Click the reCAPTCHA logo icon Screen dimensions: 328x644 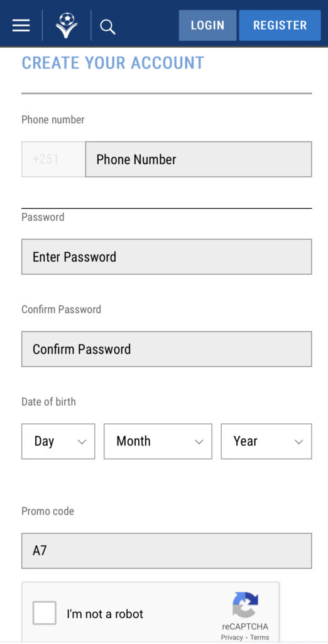point(245,604)
